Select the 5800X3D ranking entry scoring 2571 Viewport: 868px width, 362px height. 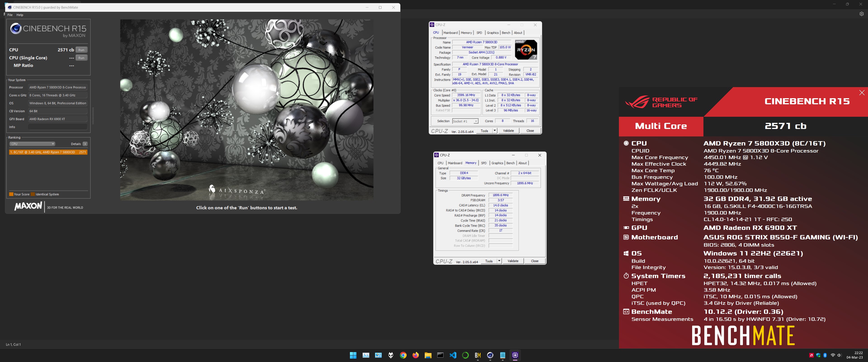pyautogui.click(x=48, y=152)
